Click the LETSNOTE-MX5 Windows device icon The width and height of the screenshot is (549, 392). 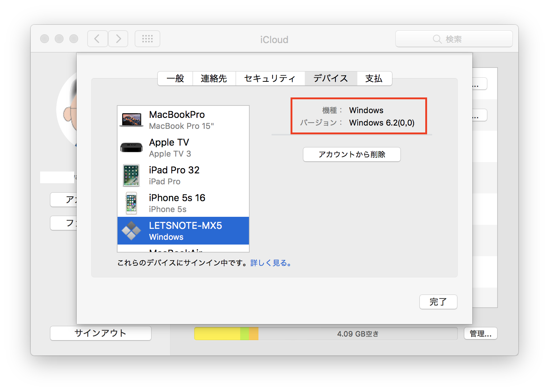(x=131, y=231)
